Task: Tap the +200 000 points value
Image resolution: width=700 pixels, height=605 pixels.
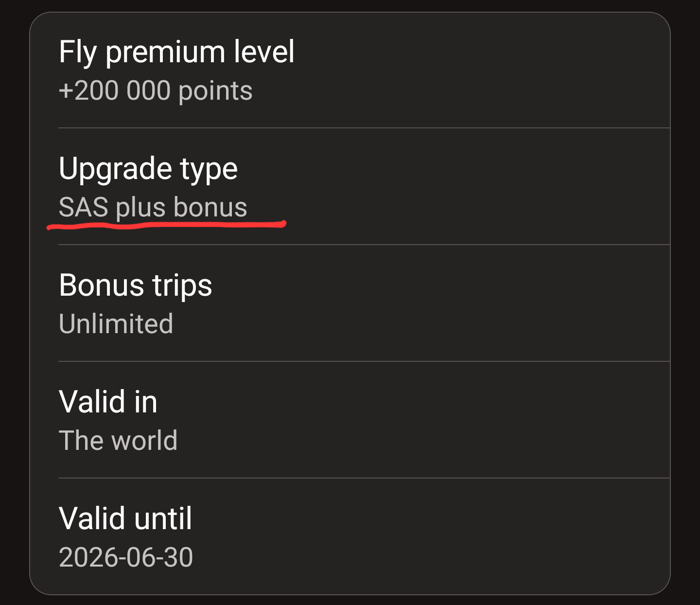Action: tap(156, 91)
